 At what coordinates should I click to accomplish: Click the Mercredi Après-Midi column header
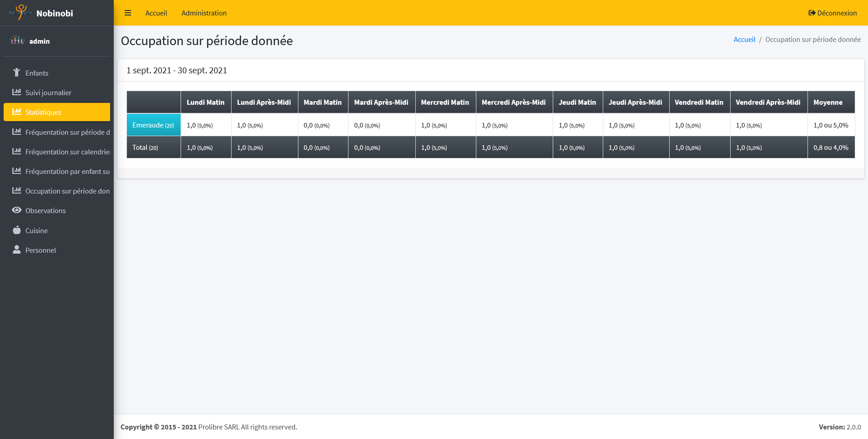514,102
